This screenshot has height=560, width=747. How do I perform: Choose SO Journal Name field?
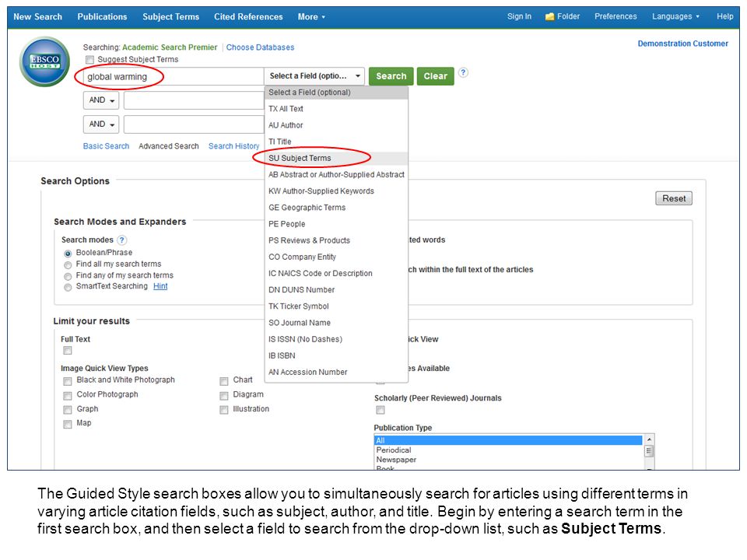pyautogui.click(x=336, y=323)
